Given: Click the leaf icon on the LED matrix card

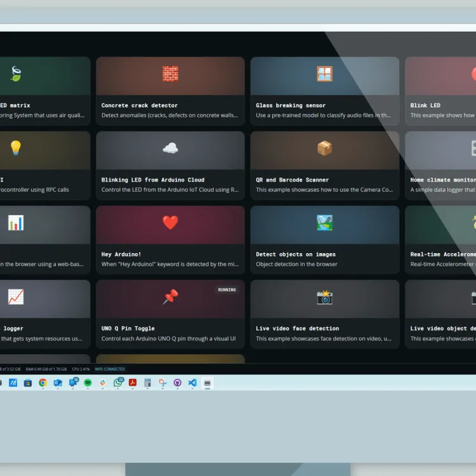Looking at the screenshot, I should click(16, 74).
